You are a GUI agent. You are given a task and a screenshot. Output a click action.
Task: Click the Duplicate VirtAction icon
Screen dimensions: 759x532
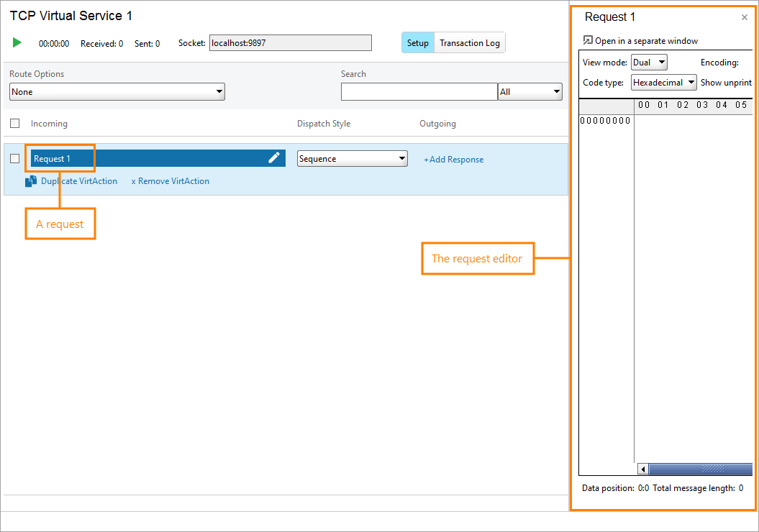[29, 181]
